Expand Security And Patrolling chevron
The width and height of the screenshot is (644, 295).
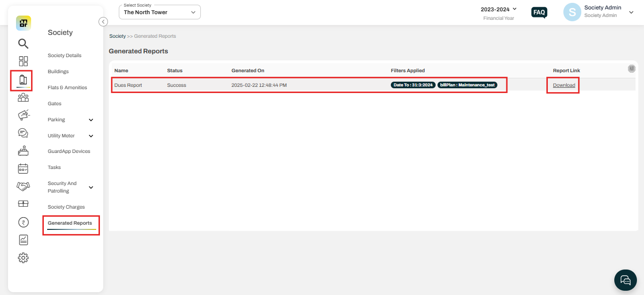[91, 187]
